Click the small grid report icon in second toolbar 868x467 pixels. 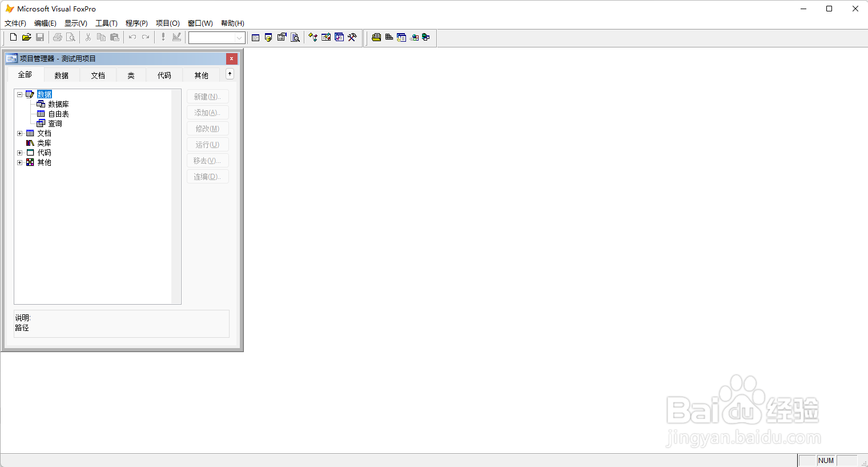(x=389, y=37)
